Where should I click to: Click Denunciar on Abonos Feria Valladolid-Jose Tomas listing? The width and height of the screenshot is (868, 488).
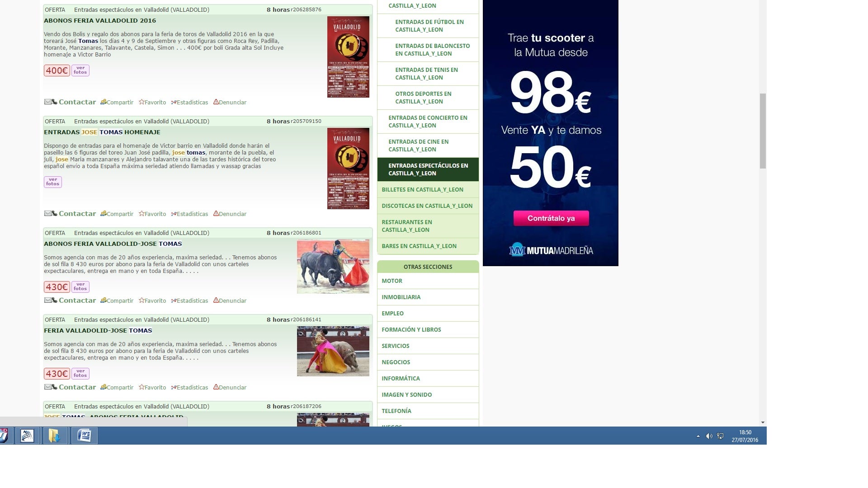click(x=230, y=300)
